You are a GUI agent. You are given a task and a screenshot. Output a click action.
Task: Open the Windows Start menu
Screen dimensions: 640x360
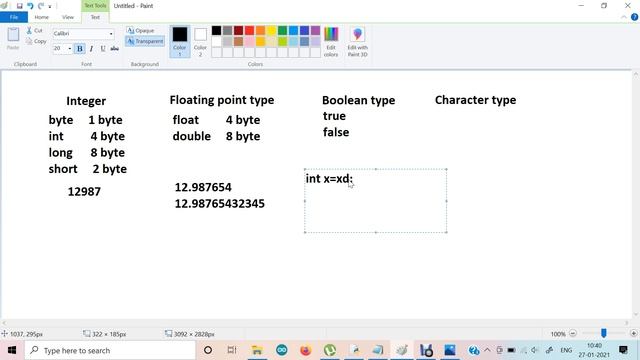pos(12,350)
